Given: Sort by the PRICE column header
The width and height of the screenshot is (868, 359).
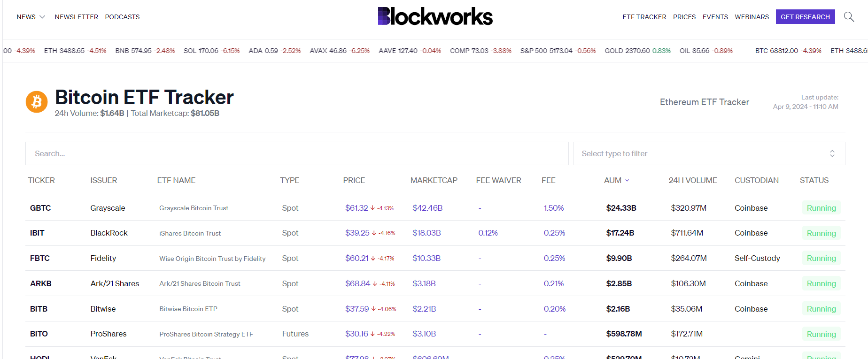Looking at the screenshot, I should click(x=354, y=180).
